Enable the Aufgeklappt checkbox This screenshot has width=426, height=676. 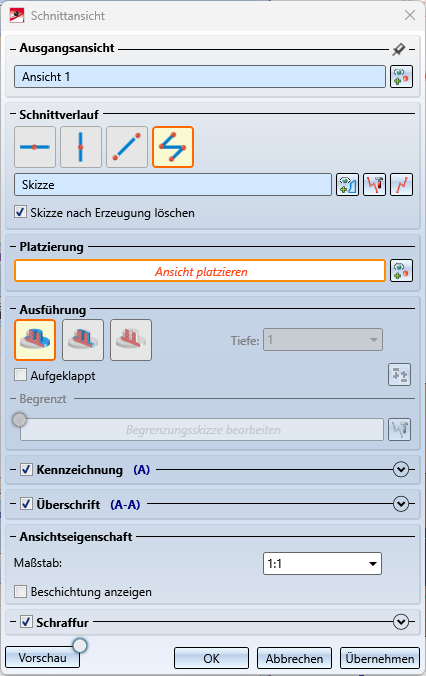20,375
